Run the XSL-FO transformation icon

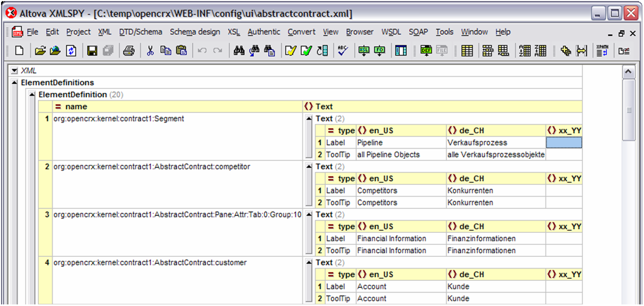tap(379, 51)
